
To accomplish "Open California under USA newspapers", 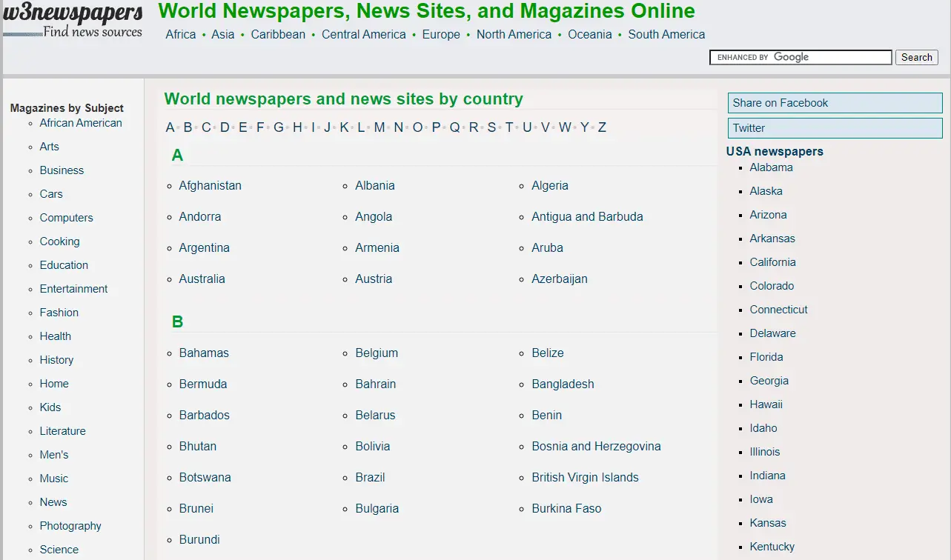I will point(772,262).
